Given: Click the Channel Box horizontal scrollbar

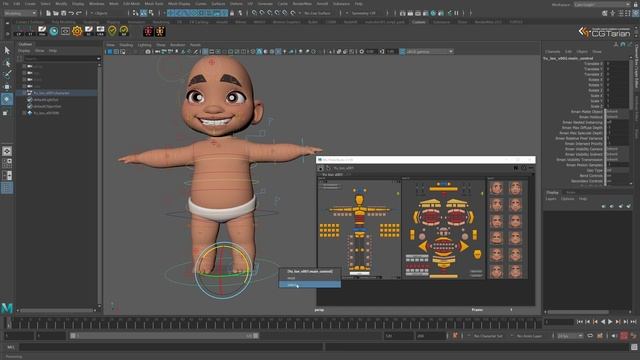Looking at the screenshot, I should click(578, 312).
